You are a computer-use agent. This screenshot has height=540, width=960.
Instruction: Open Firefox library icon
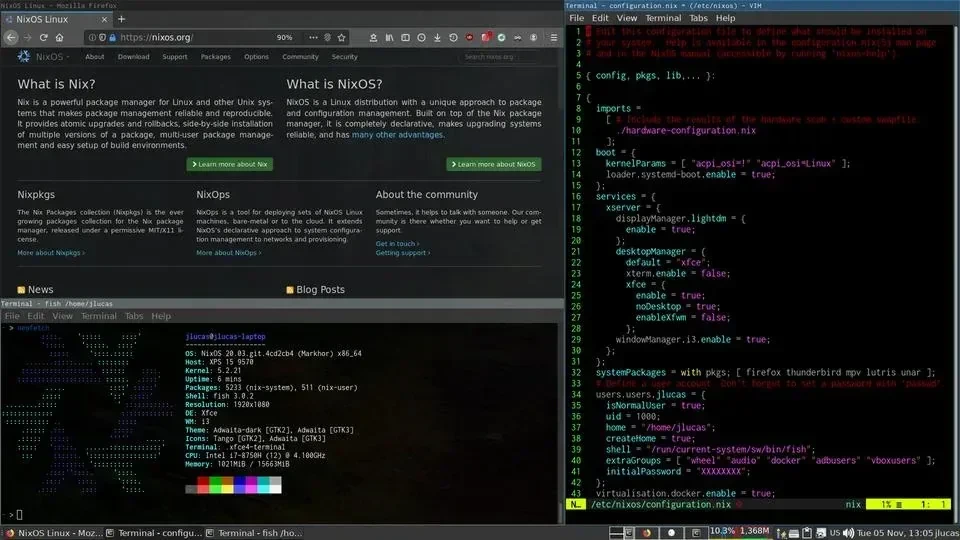(x=389, y=37)
